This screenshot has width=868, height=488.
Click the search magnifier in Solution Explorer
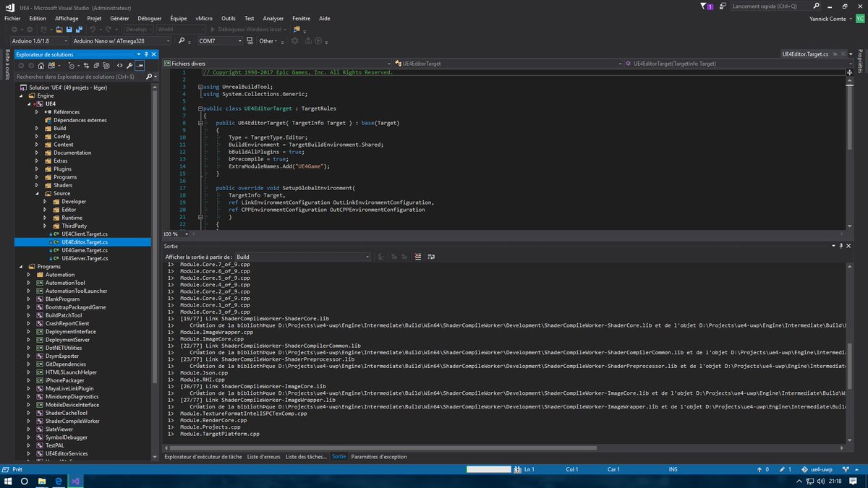(x=149, y=76)
